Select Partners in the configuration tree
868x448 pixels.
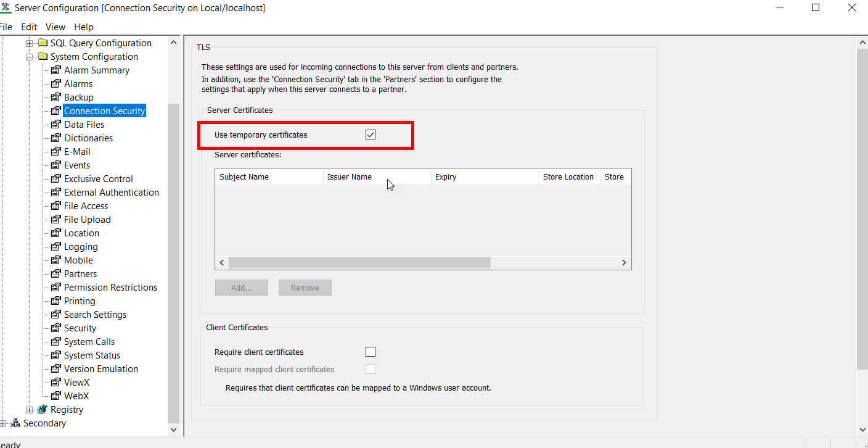click(80, 274)
